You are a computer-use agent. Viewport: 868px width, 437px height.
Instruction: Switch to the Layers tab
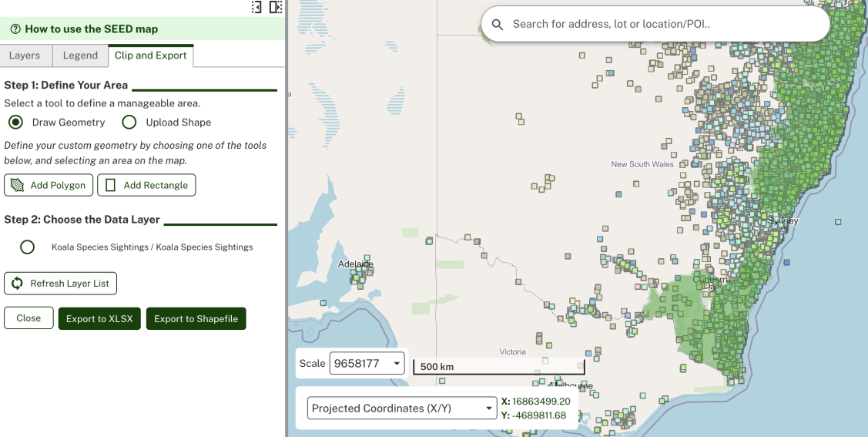tap(26, 55)
